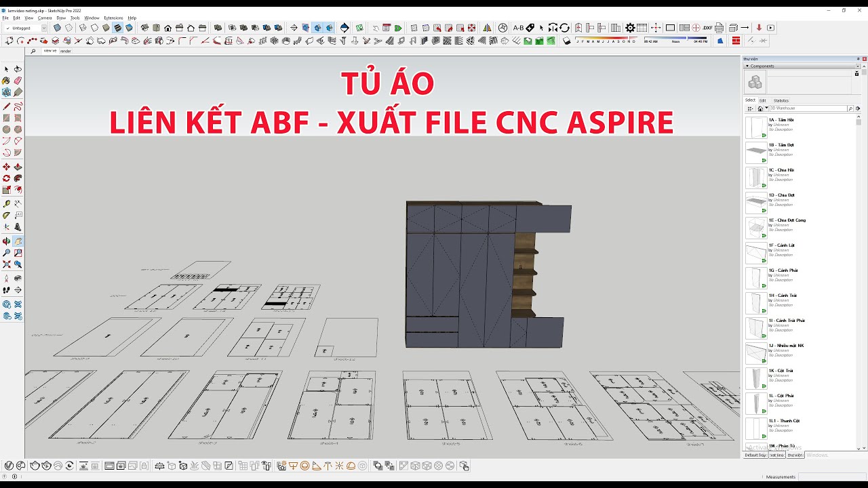
Task: Enable the Monochrome face style
Action: tap(129, 28)
